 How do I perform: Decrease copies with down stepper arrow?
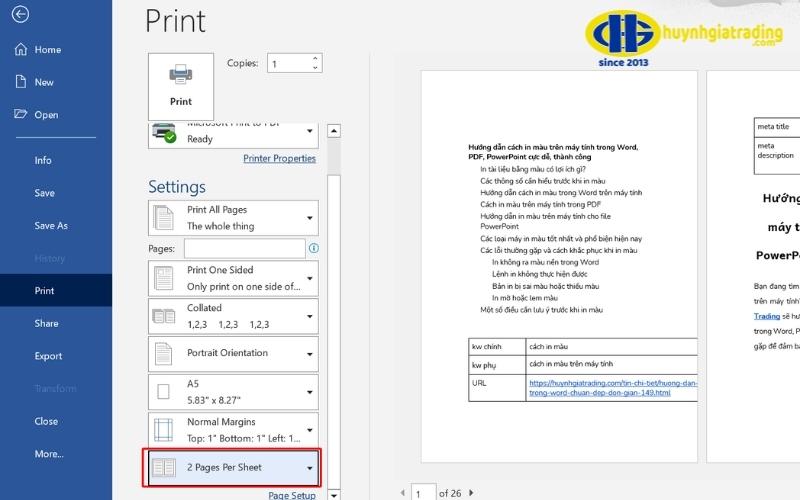(x=315, y=67)
